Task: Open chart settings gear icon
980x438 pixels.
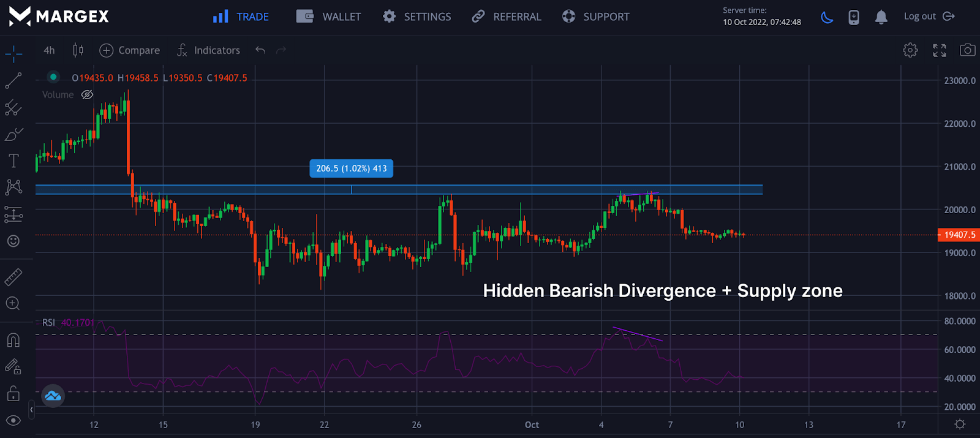Action: click(910, 50)
